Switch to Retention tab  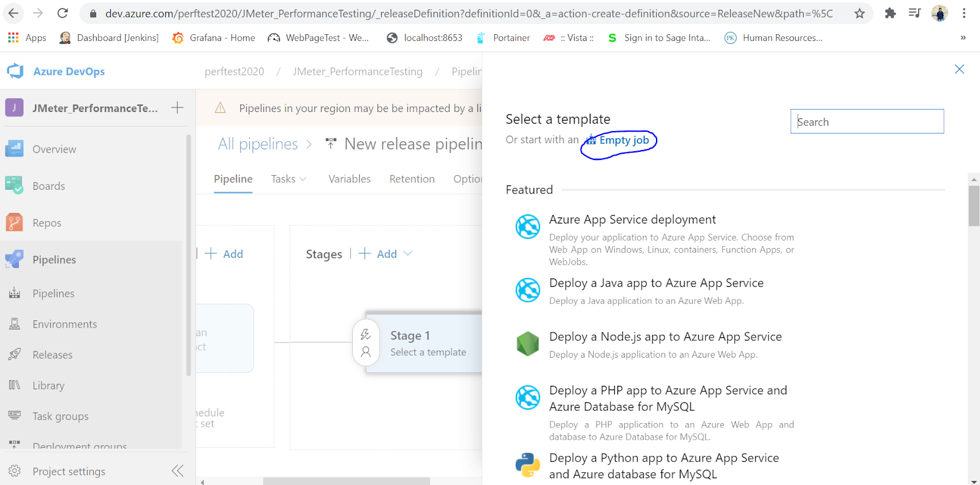click(412, 179)
